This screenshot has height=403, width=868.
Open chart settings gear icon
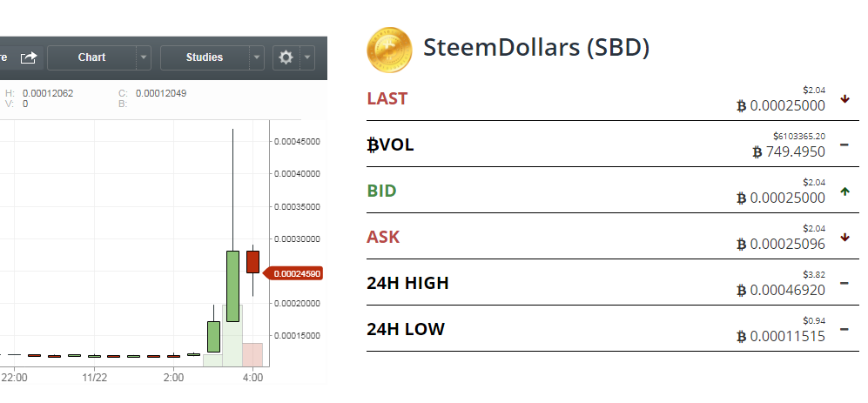tap(286, 57)
